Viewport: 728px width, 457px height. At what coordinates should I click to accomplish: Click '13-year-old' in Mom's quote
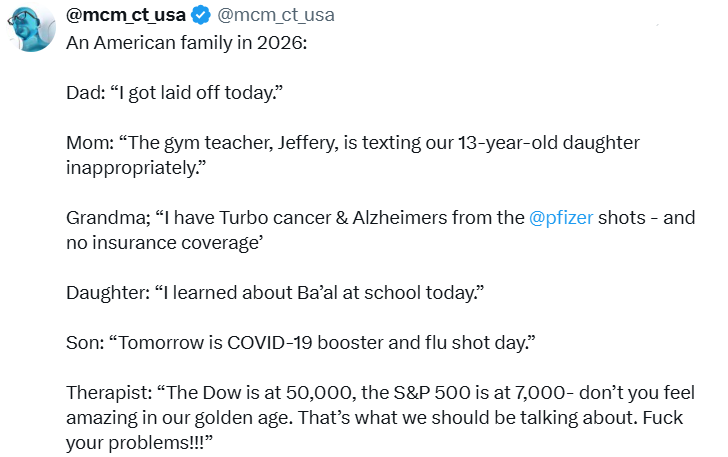point(508,143)
